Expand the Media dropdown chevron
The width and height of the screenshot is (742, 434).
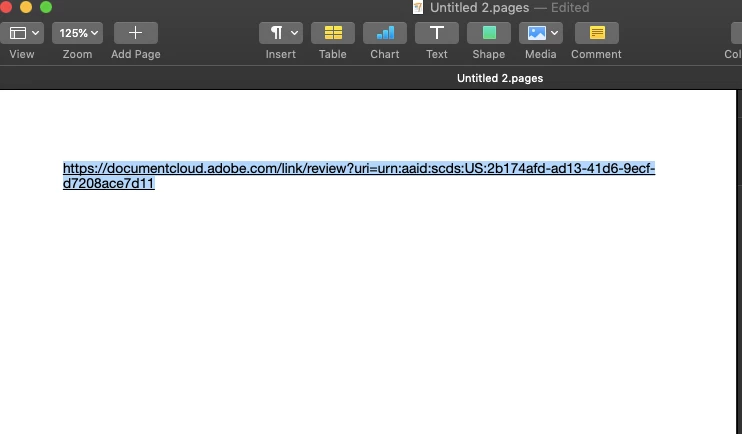554,33
